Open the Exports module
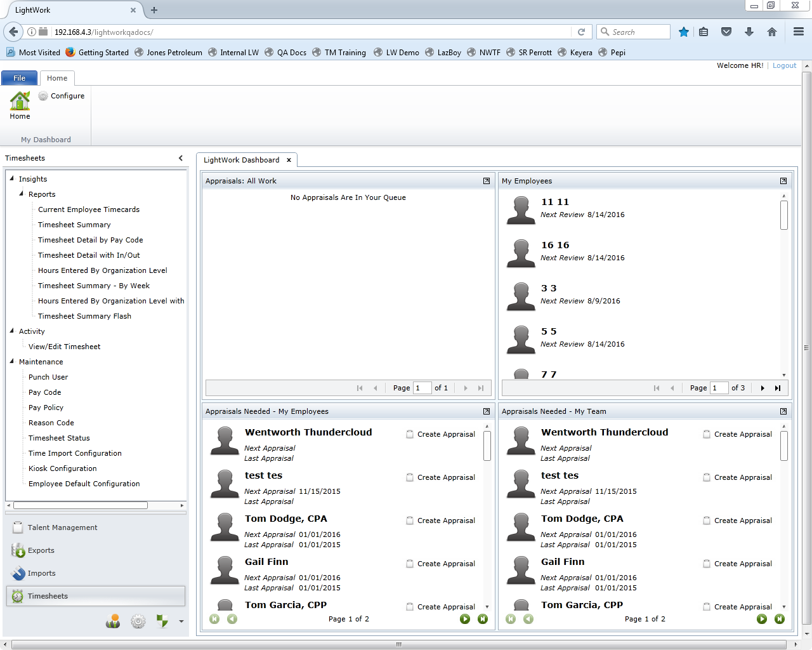The image size is (812, 650). [x=41, y=550]
